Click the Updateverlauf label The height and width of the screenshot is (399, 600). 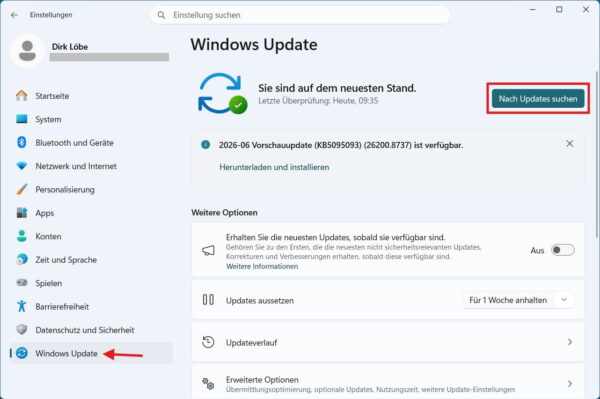click(x=251, y=343)
